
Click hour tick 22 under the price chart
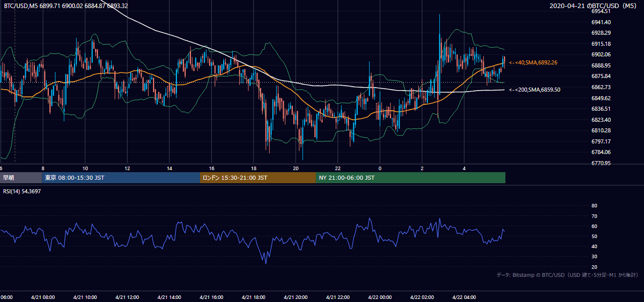338,169
